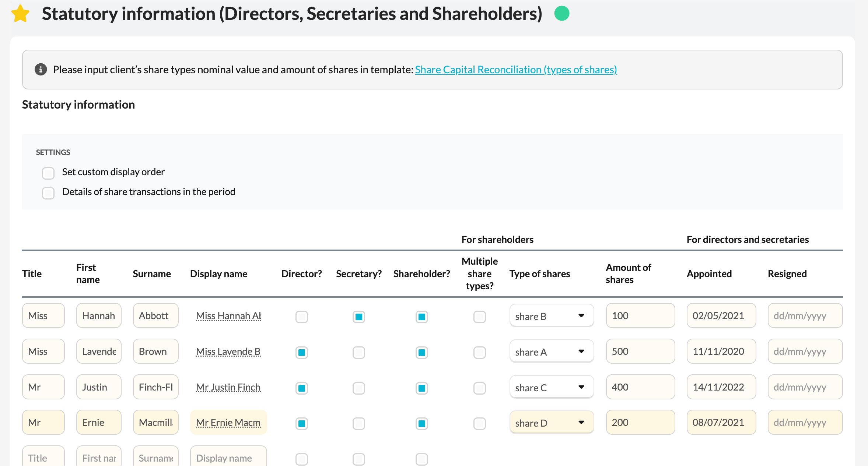Tick Details of share transactions checkbox
This screenshot has height=466, width=868.
48,193
